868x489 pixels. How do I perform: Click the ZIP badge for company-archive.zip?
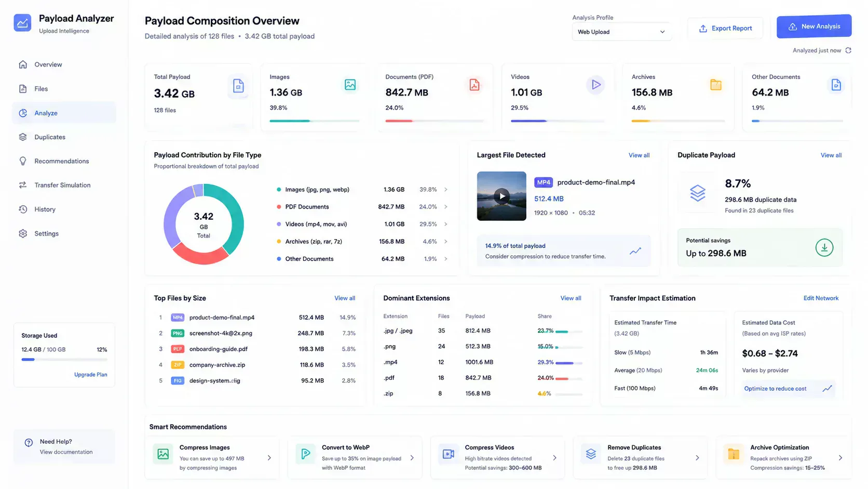click(178, 365)
